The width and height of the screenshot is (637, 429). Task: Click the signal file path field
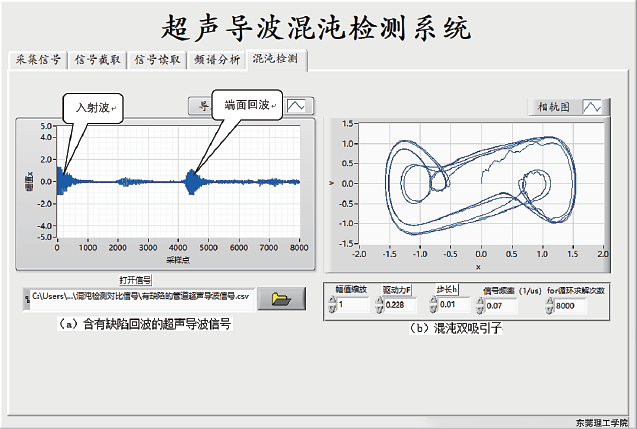click(x=140, y=297)
